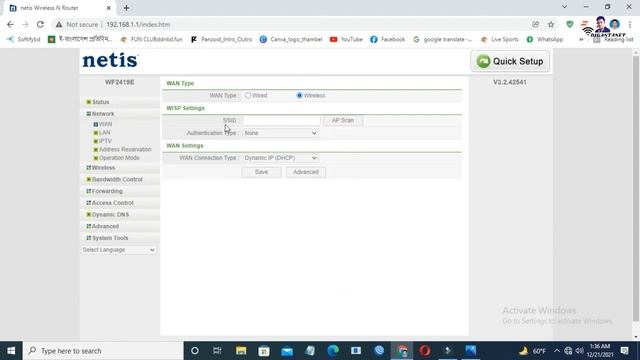Expand the Forwarding menu section
640x360 pixels.
coord(107,191)
